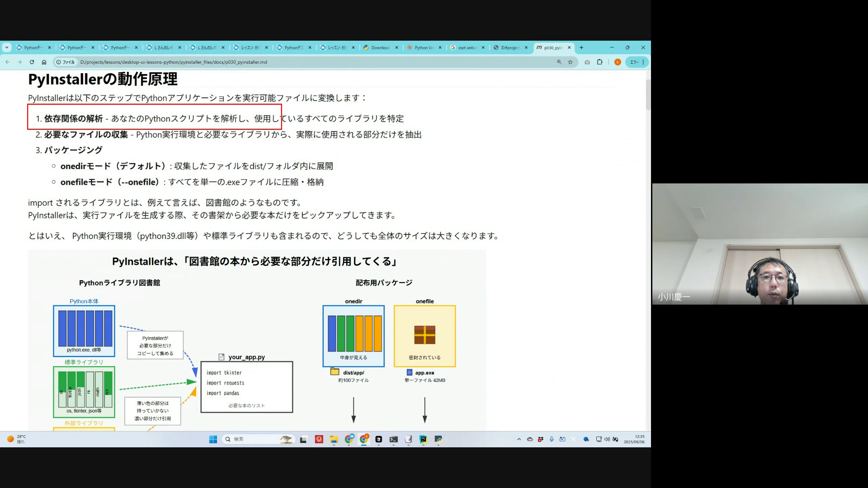Click the camera screenshot icon in toolbar
Screen dimensions: 868x488
point(587,62)
